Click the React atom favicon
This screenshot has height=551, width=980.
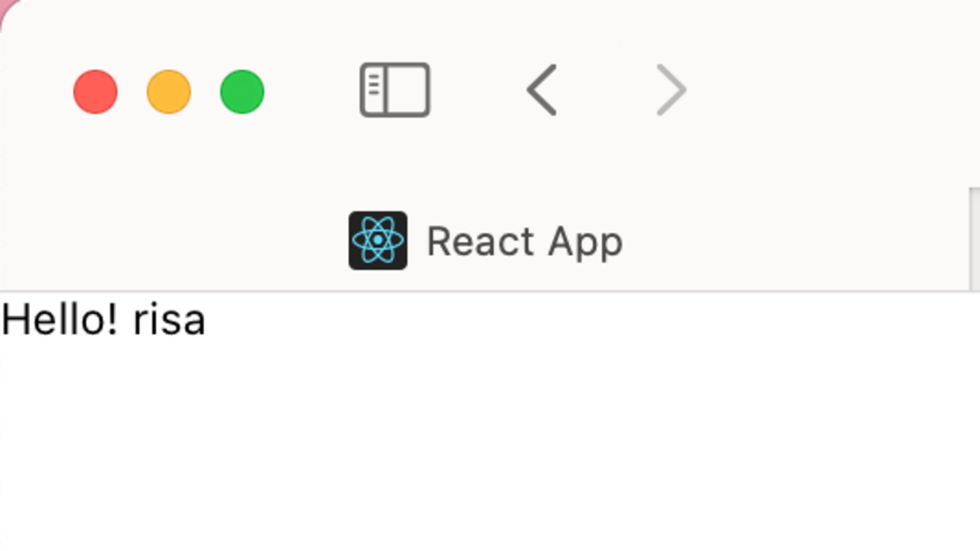pos(378,241)
